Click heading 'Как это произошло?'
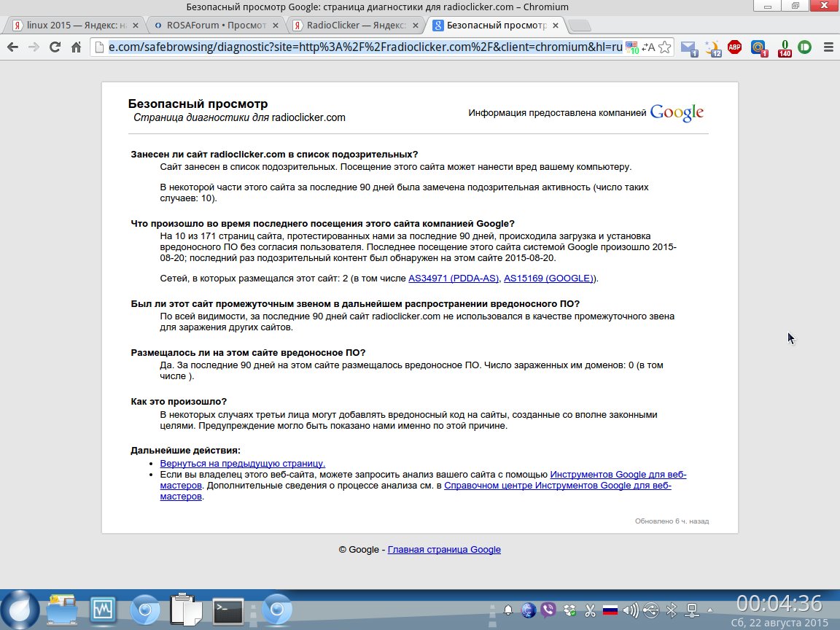 point(179,402)
